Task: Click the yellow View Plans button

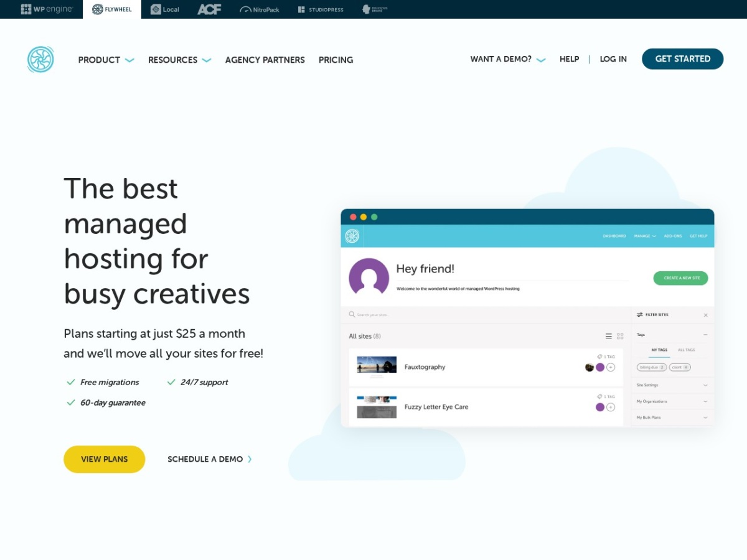Action: [105, 459]
